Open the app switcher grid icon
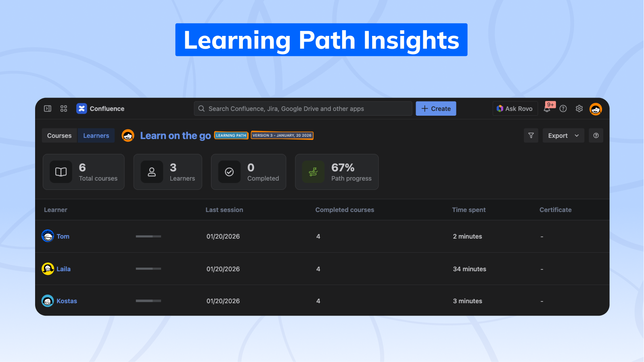 64,108
